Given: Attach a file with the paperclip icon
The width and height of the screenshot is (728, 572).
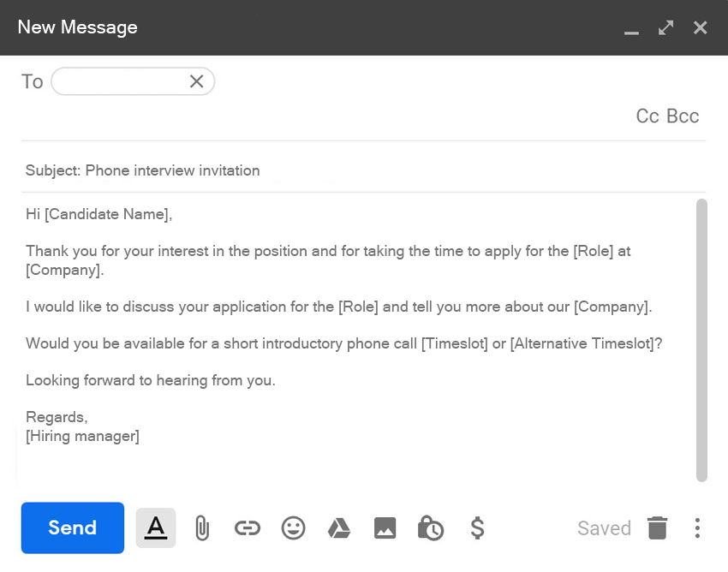Looking at the screenshot, I should [201, 528].
